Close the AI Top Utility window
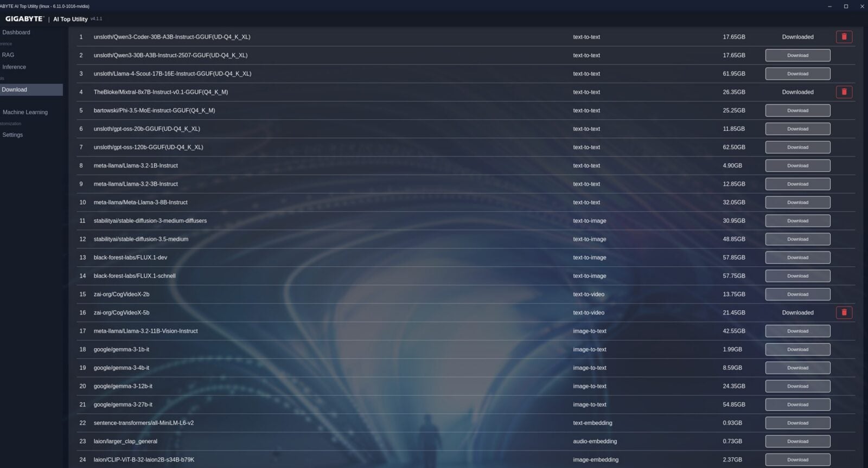Viewport: 868px width, 468px height. click(x=862, y=7)
